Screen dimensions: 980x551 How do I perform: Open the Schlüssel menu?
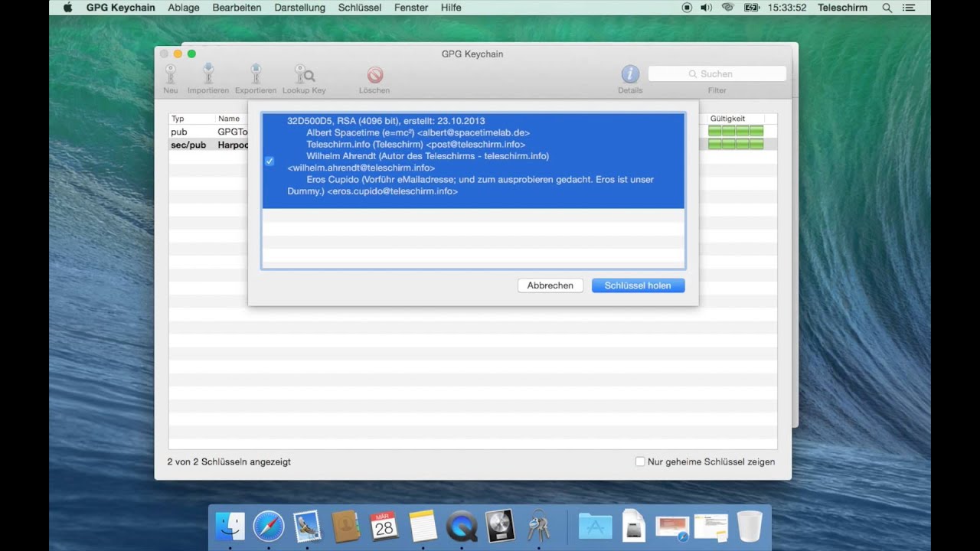(360, 8)
